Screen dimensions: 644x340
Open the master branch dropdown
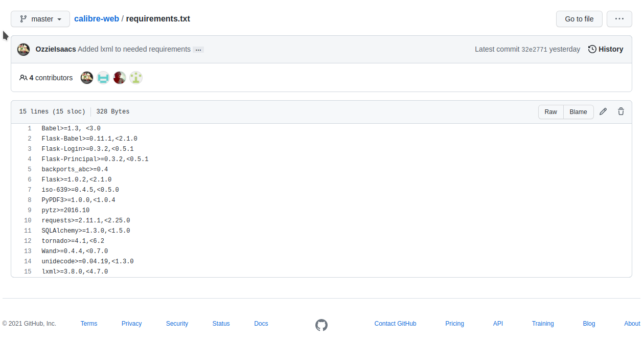tap(40, 19)
